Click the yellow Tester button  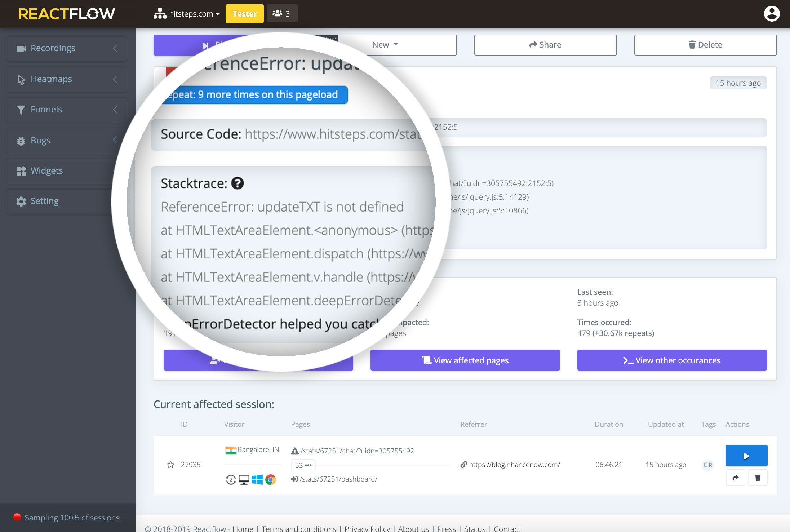(x=245, y=14)
